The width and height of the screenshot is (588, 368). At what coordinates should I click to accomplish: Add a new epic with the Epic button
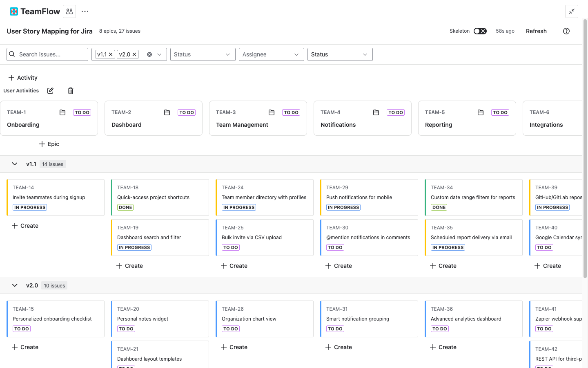tap(49, 144)
